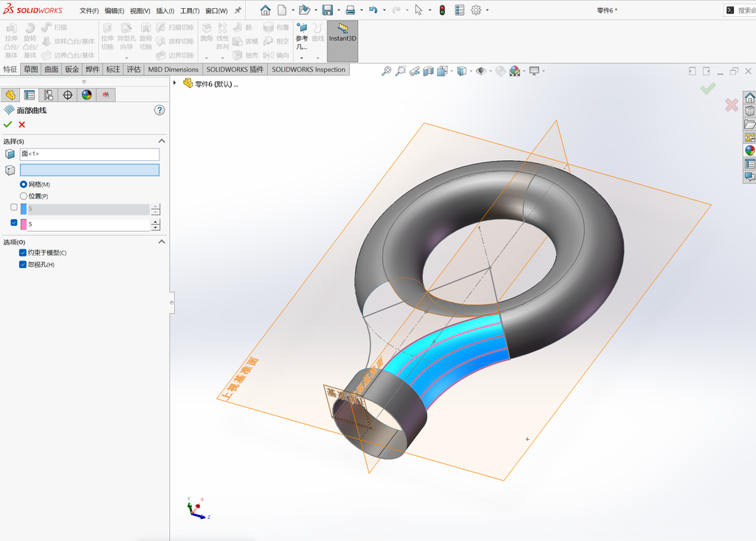Toggle the Instant3D tool

[343, 41]
